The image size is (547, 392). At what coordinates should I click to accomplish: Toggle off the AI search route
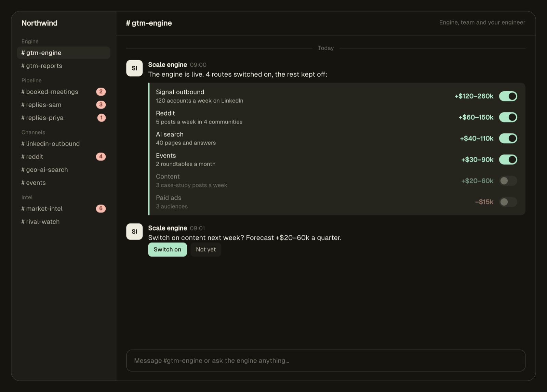tap(508, 139)
